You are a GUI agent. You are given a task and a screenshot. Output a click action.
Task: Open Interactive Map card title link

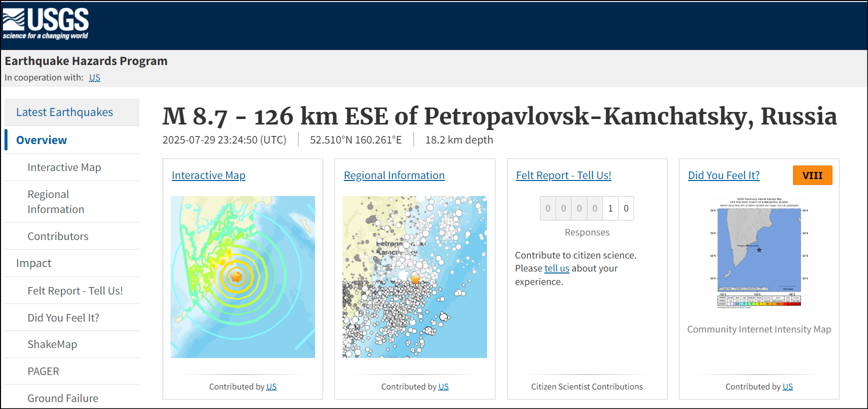[208, 175]
